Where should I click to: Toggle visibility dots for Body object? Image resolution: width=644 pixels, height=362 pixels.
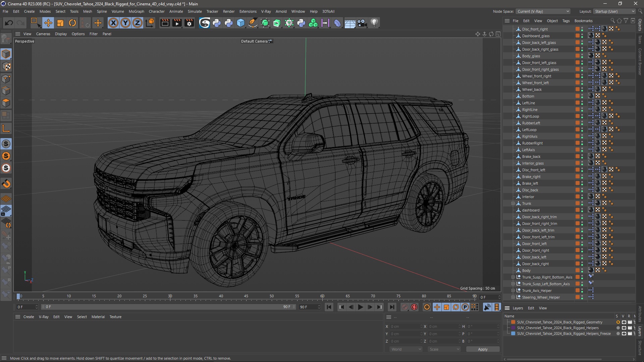coord(582,270)
